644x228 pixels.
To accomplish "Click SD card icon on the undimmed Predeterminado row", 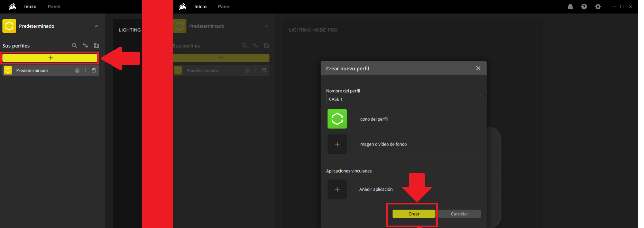I will pyautogui.click(x=94, y=70).
